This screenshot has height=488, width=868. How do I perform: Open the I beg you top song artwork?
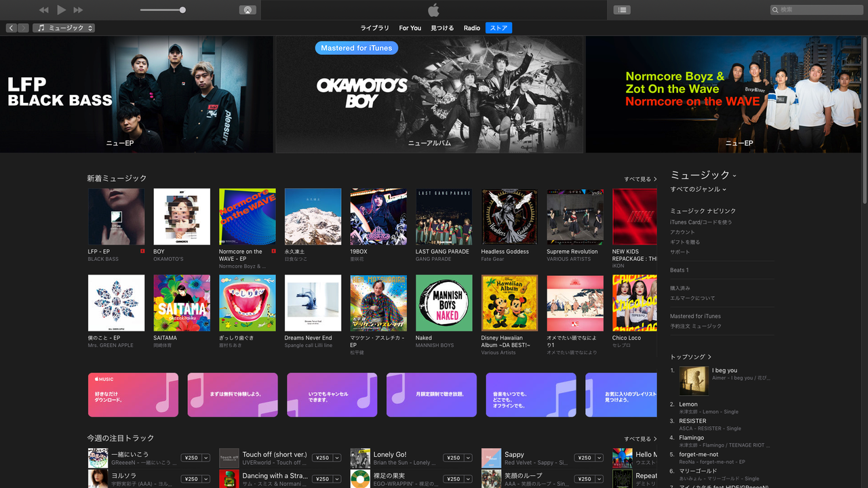694,381
